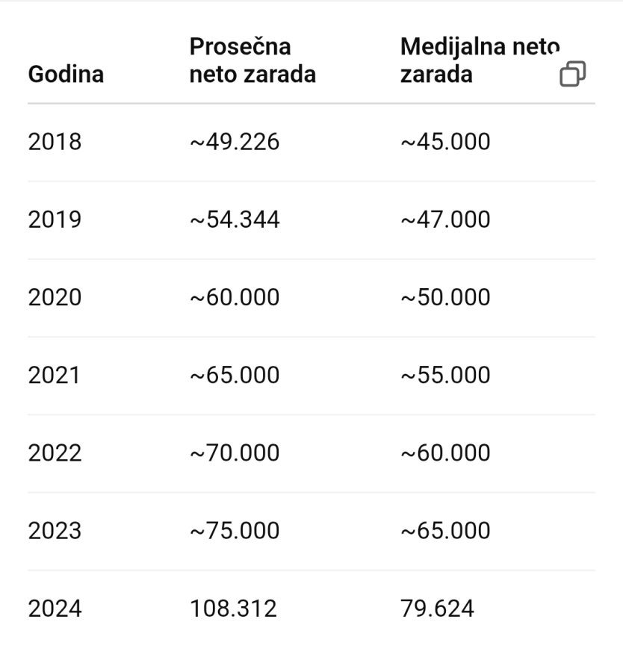
Task: Select the 2022 year cell
Action: (55, 453)
